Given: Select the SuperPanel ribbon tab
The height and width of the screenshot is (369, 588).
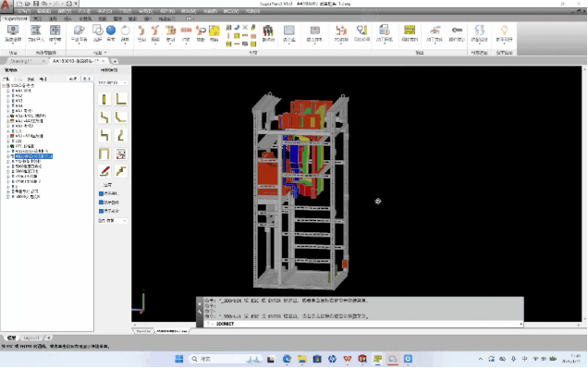Looking at the screenshot, I should click(16, 18).
